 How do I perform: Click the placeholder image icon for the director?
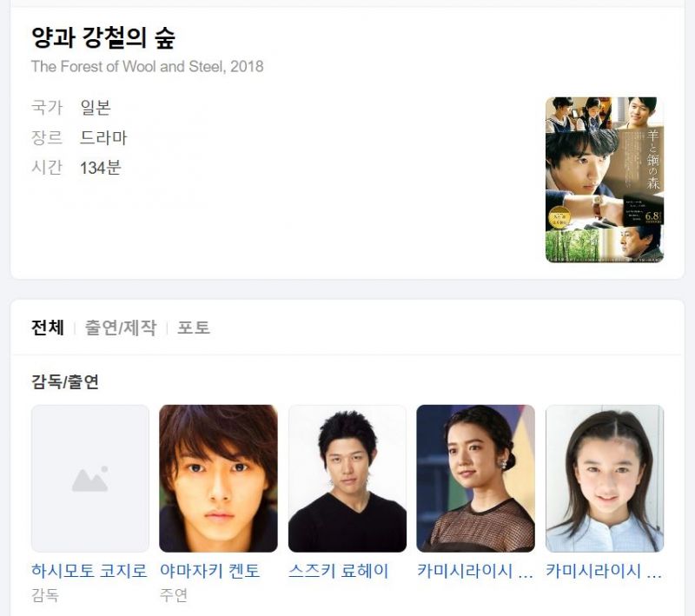pos(90,479)
